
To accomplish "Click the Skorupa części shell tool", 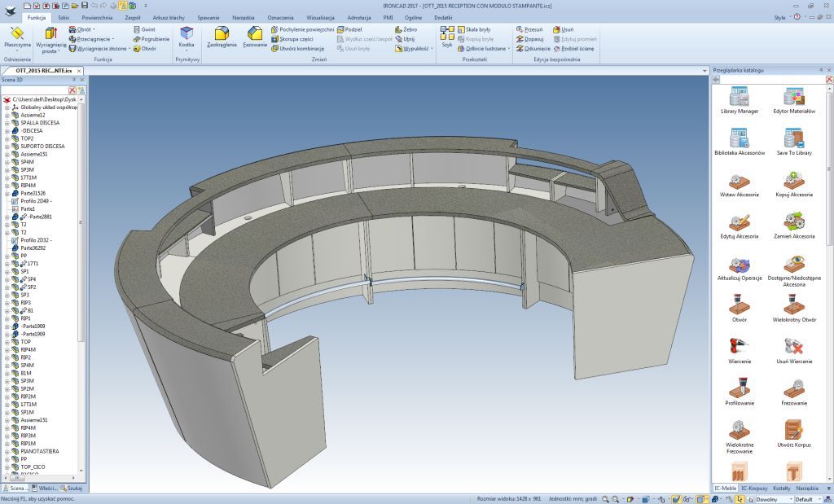I will click(296, 39).
